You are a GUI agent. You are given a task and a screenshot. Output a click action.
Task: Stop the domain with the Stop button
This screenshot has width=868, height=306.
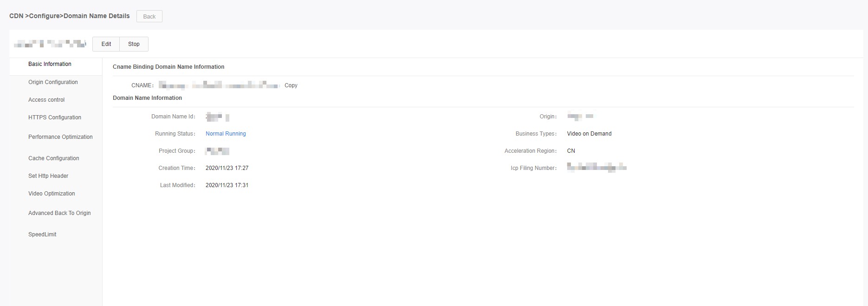134,44
